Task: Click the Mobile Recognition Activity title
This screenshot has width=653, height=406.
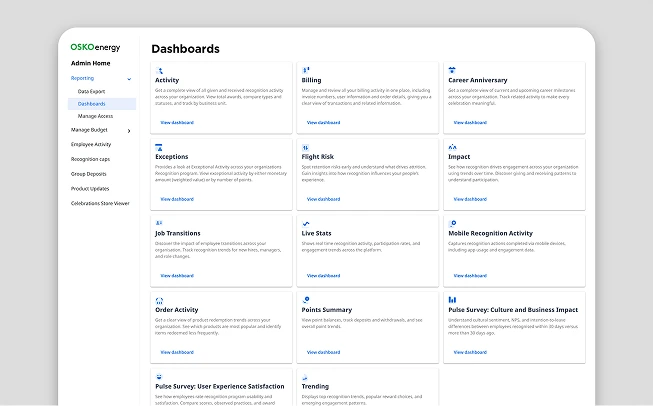Action: click(x=491, y=234)
